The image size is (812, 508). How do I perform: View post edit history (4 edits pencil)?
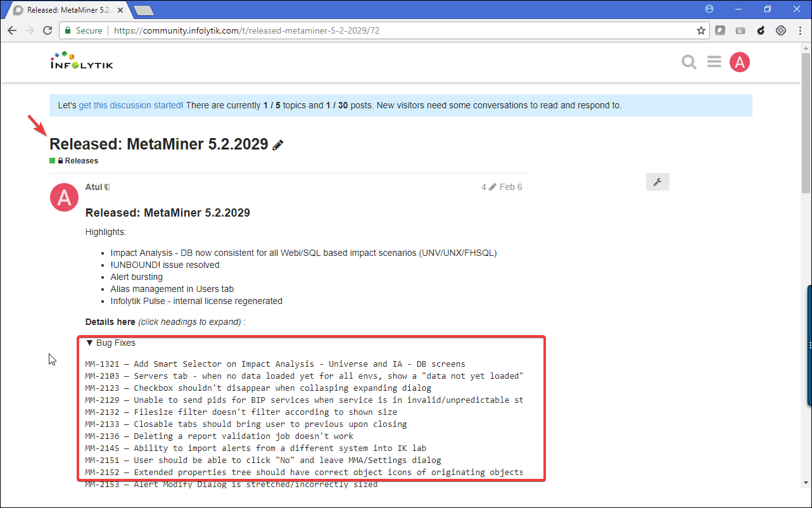pos(489,187)
